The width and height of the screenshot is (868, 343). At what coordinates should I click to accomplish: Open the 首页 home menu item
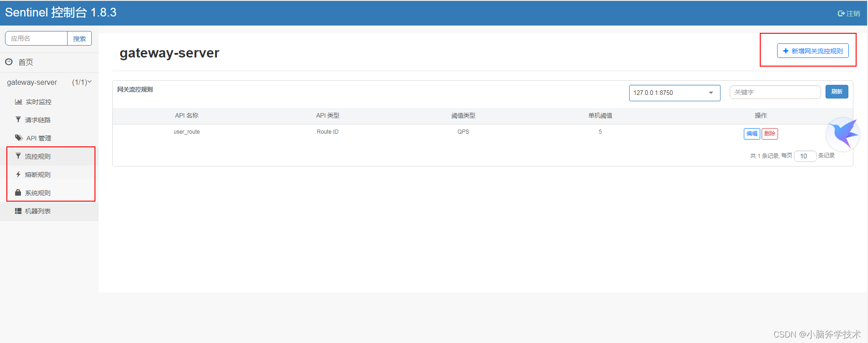tap(26, 62)
